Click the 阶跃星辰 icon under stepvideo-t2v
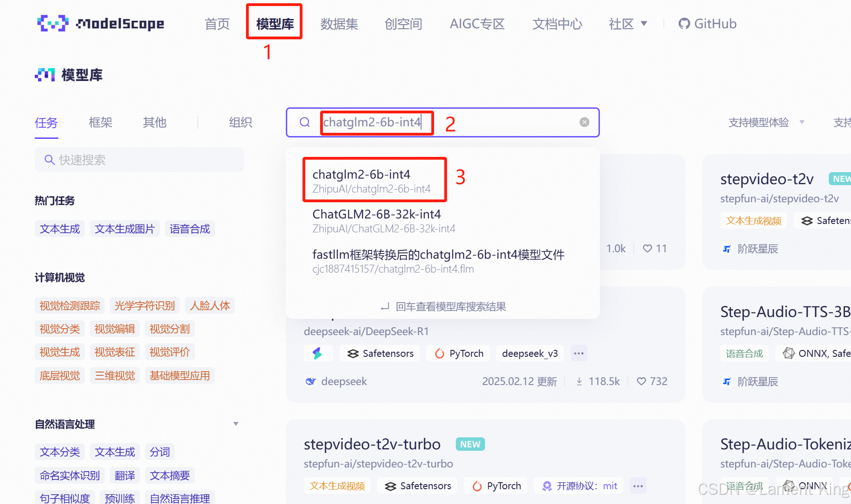This screenshot has width=851, height=504. click(727, 249)
